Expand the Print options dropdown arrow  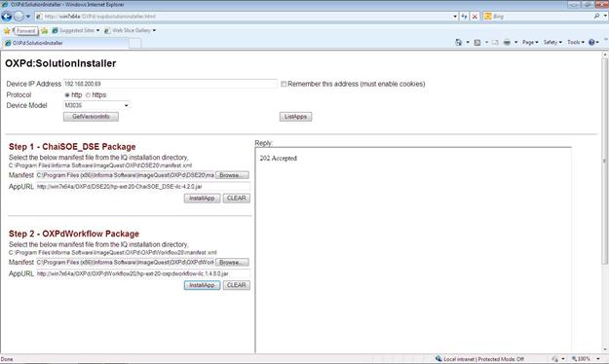[x=515, y=42]
